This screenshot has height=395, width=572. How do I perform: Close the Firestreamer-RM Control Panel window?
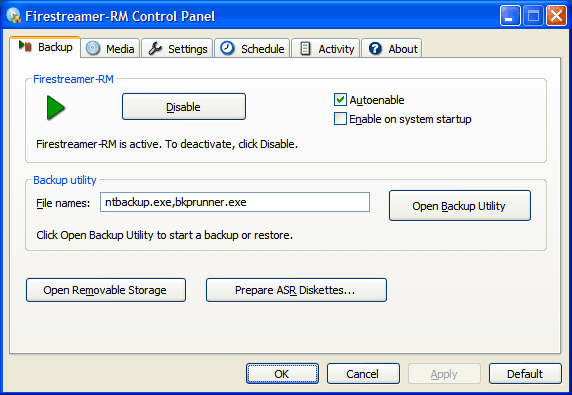pos(556,16)
